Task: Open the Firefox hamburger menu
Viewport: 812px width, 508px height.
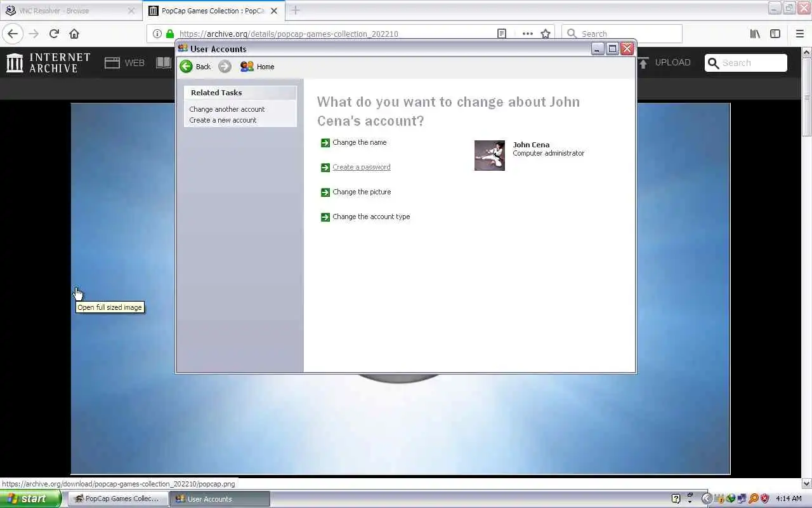Action: click(x=799, y=34)
